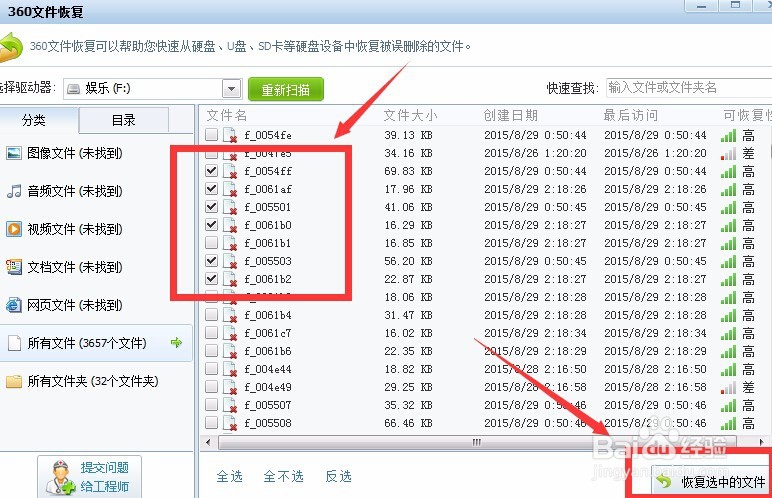Check the box for f_004e44

(x=211, y=368)
